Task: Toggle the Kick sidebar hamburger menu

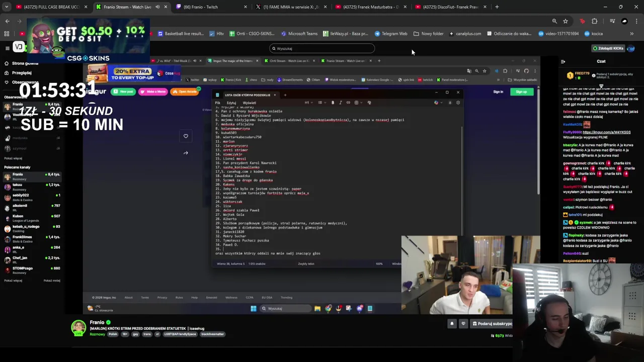Action: (x=7, y=48)
